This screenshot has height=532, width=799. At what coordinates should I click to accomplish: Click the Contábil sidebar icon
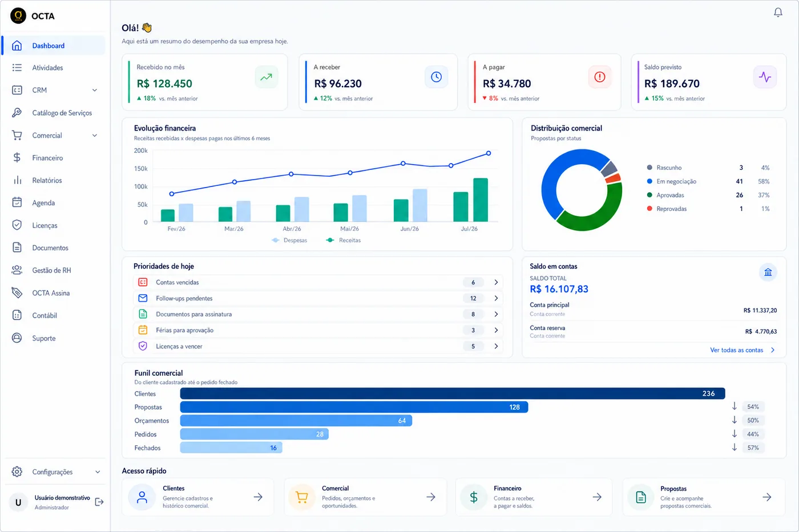17,315
